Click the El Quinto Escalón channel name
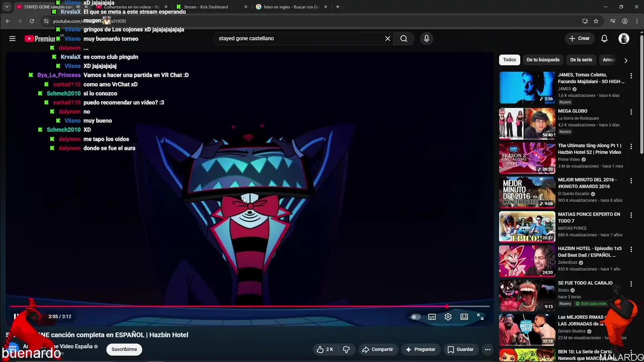 point(573,194)
